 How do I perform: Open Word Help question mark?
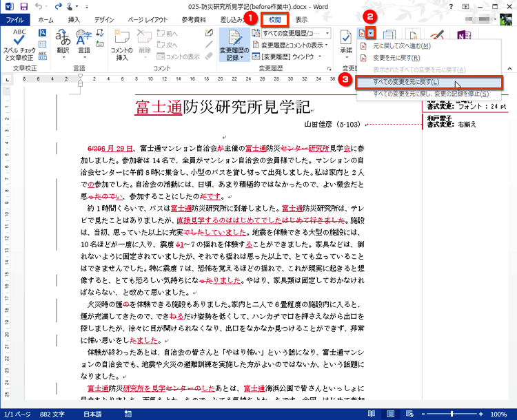(x=451, y=7)
